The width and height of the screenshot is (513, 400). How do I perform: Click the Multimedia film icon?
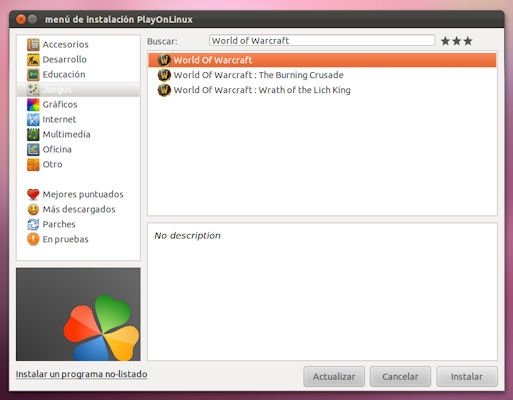point(33,135)
